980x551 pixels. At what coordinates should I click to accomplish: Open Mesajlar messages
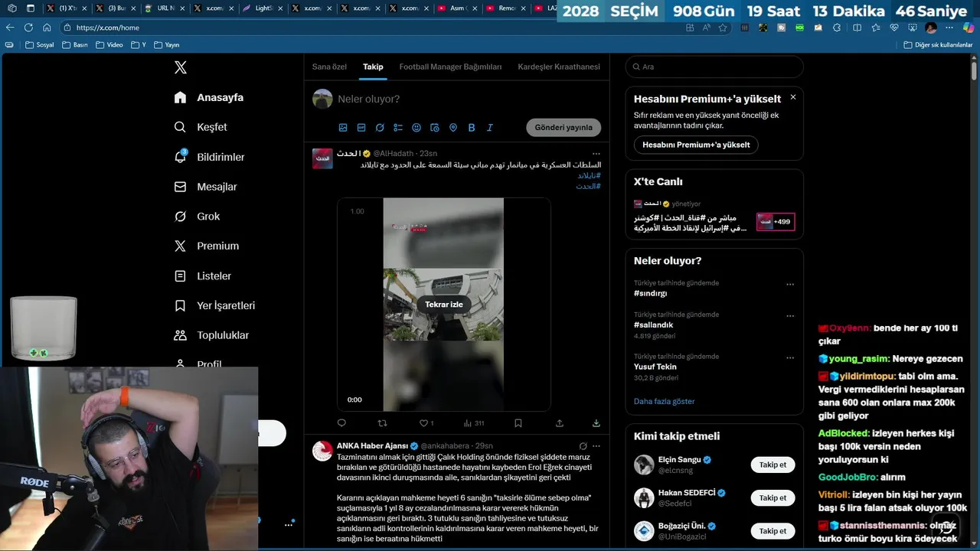pos(206,187)
